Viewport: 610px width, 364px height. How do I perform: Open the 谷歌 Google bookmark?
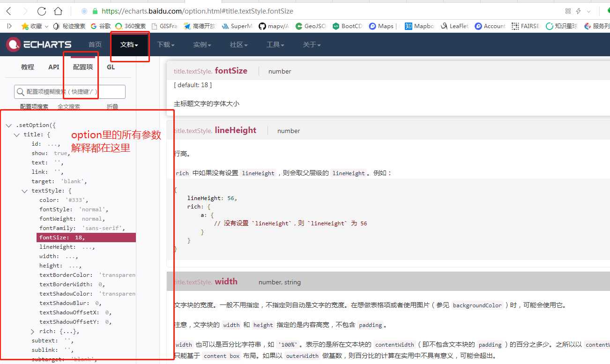coord(100,26)
